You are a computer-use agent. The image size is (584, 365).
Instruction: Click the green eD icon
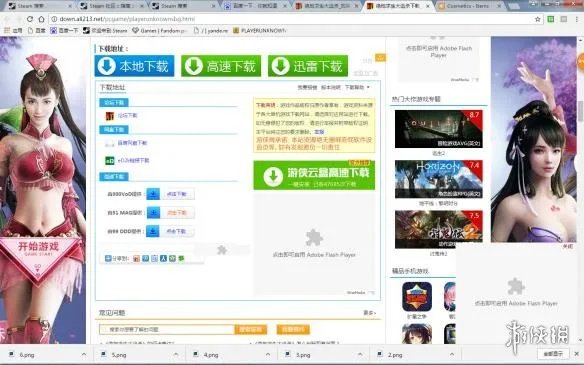point(110,161)
